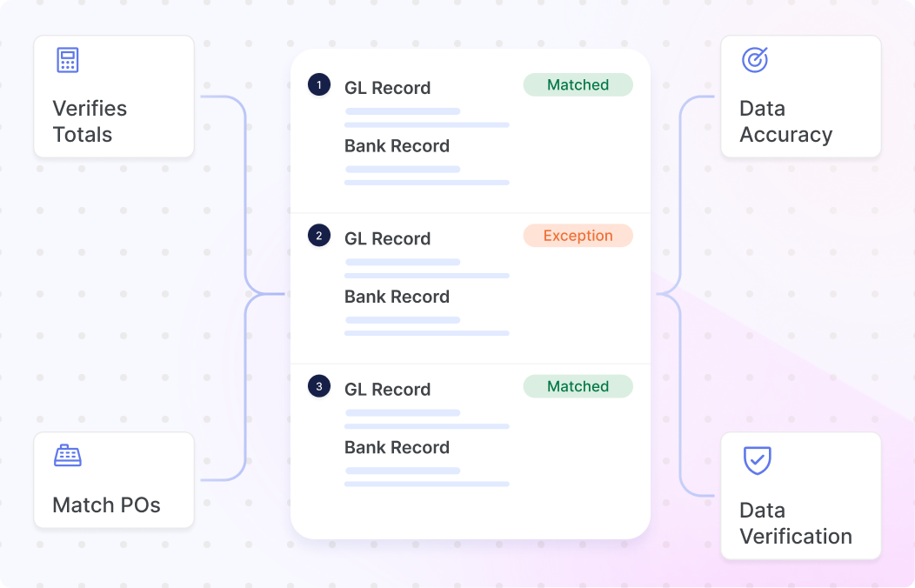Select the GL Record heading in row 3
Viewport: 915px width, 588px height.
387,389
